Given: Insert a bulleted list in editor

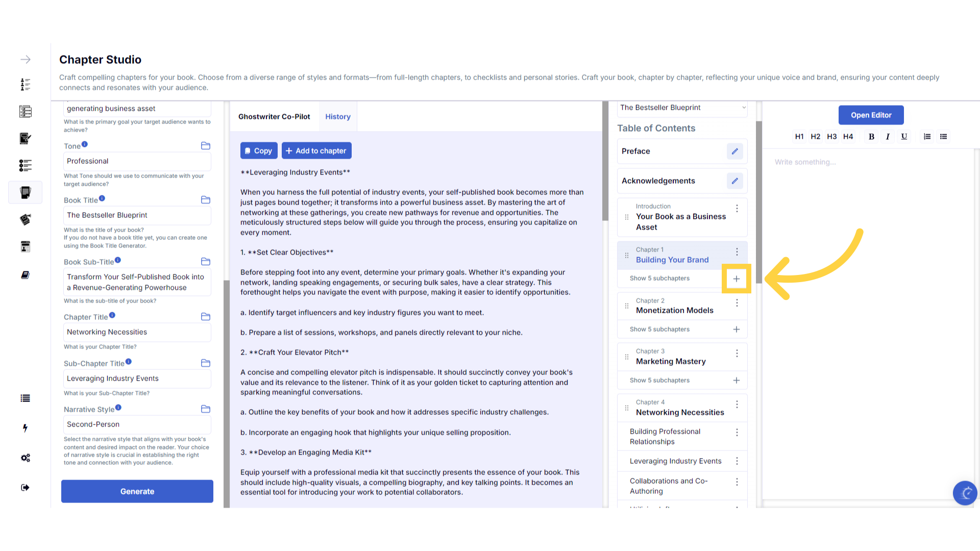Looking at the screenshot, I should [944, 137].
